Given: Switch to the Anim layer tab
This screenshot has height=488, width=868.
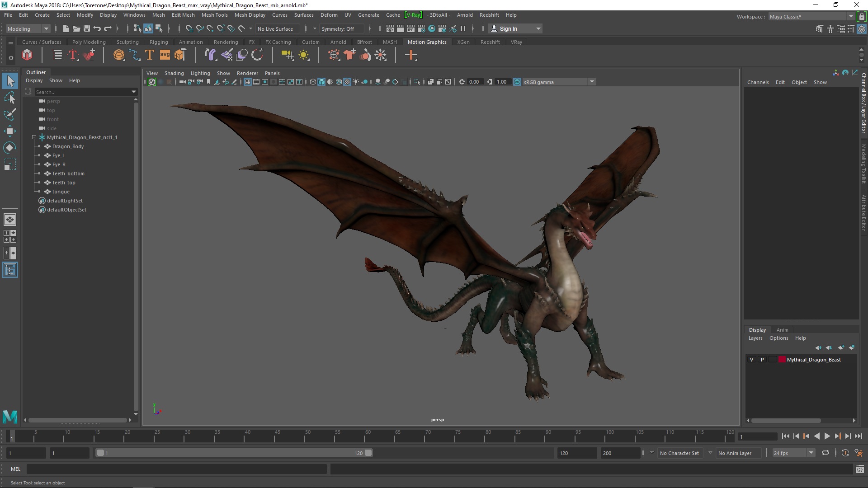Looking at the screenshot, I should coord(782,330).
